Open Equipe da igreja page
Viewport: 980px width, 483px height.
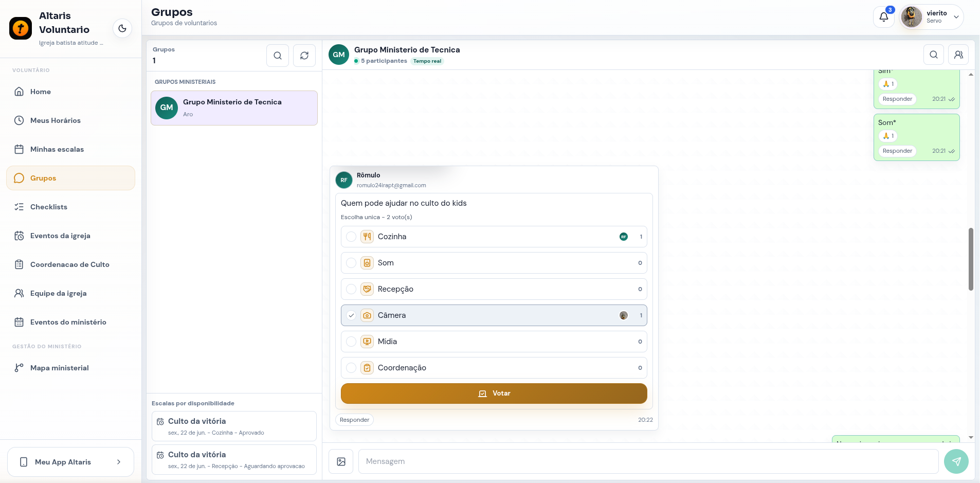pos(70,293)
